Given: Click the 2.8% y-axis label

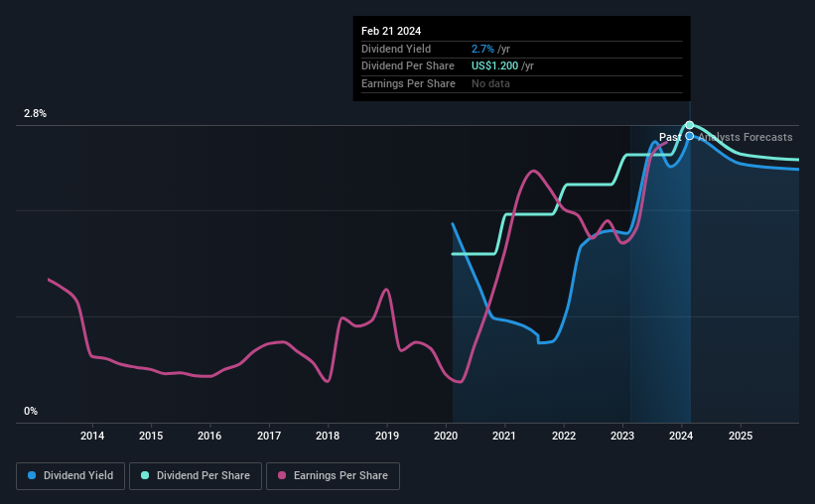Looking at the screenshot, I should coord(35,114).
